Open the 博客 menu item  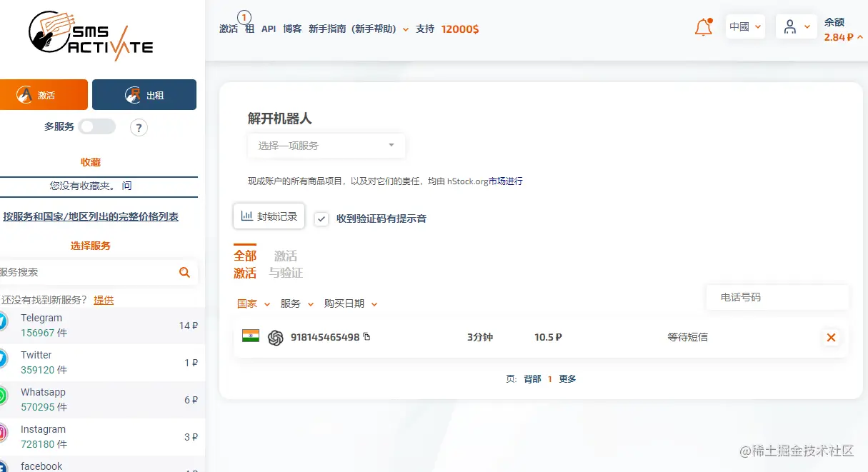pyautogui.click(x=292, y=29)
